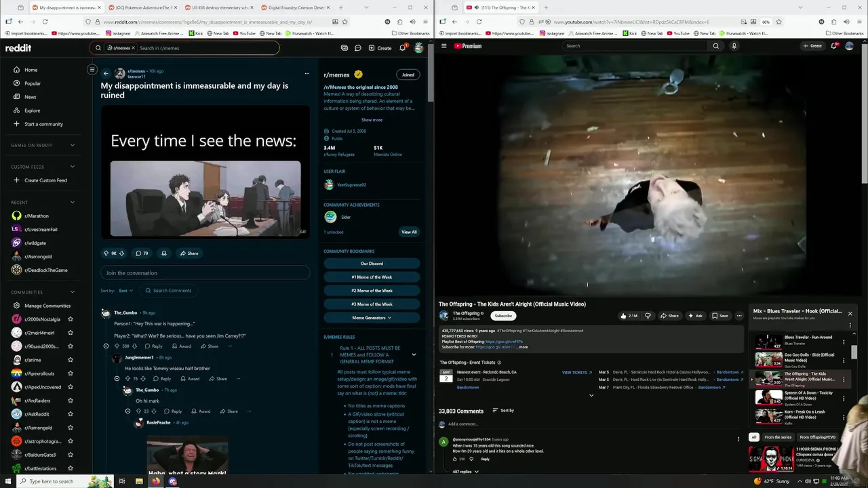The image size is (868, 488).
Task: Collapse the Custom Feeds section
Action: [73, 167]
